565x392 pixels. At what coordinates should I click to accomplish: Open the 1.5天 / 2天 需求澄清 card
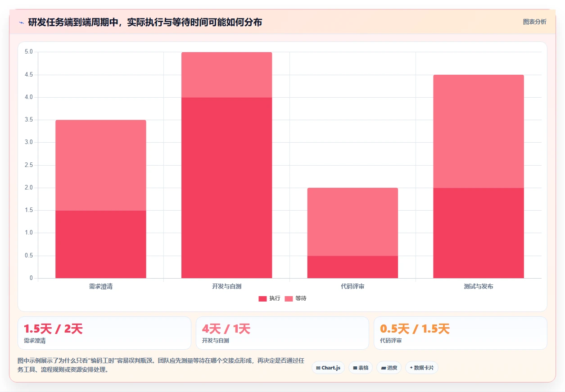tap(104, 333)
